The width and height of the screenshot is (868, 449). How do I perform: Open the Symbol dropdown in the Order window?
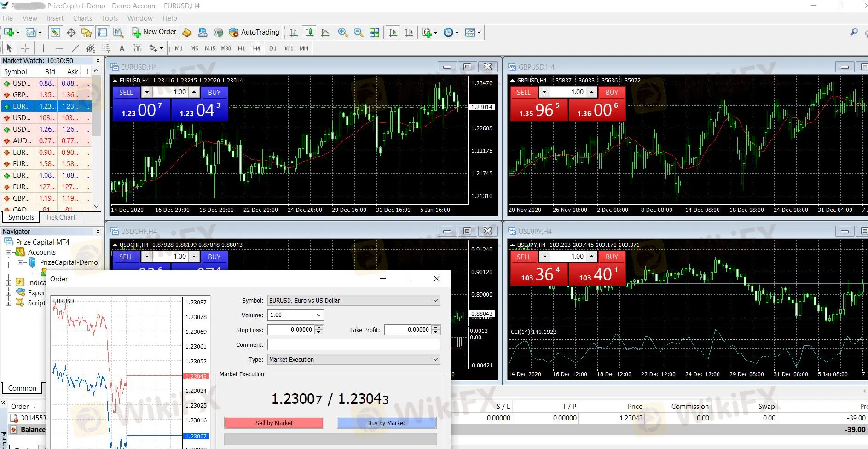(434, 300)
